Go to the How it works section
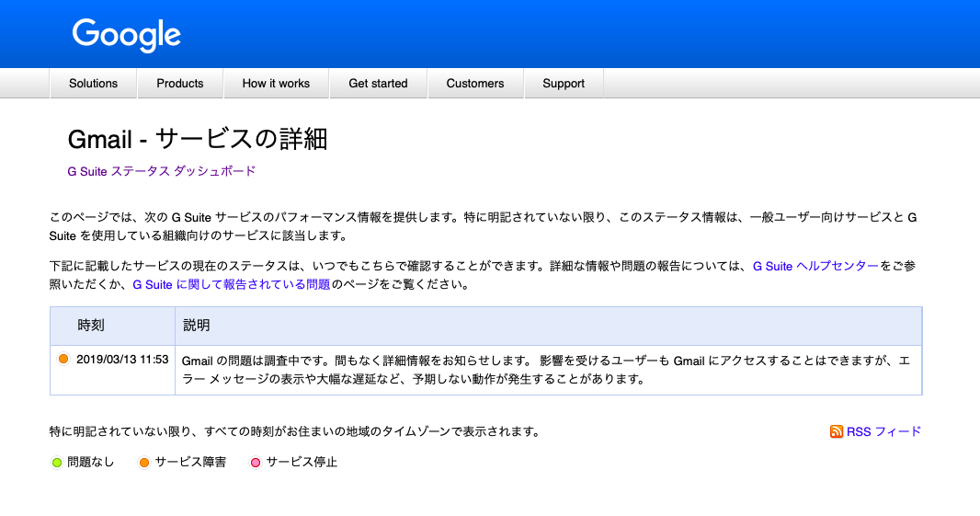This screenshot has width=980, height=516. pyautogui.click(x=276, y=84)
